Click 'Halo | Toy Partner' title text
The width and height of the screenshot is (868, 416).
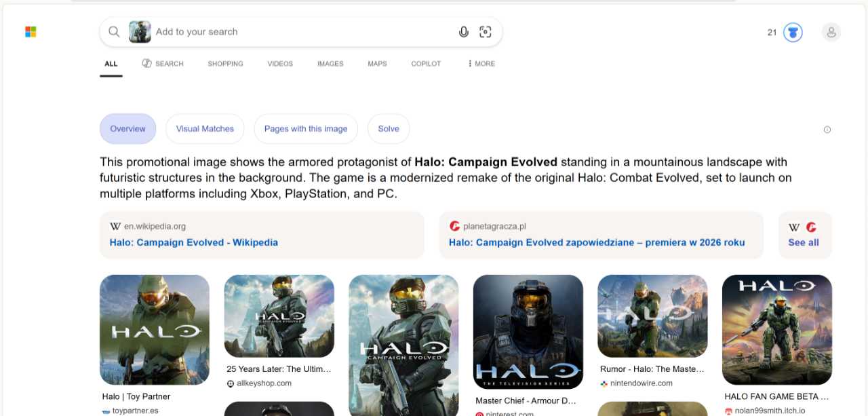136,396
